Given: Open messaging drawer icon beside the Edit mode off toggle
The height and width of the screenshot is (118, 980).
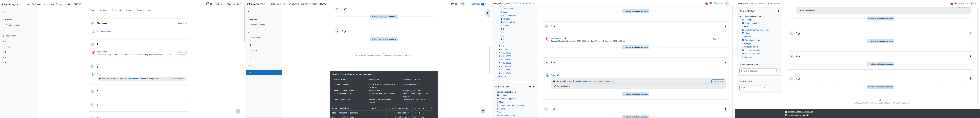Looking at the screenshot, I should (x=211, y=4).
